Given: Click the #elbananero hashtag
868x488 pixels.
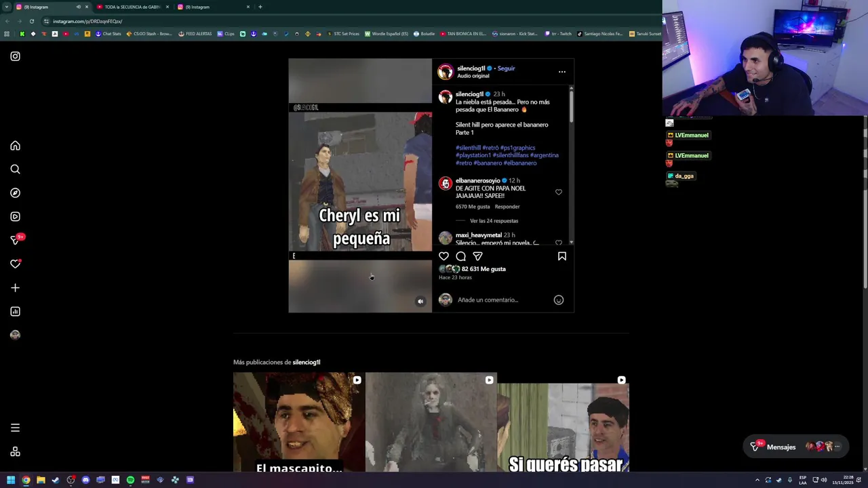Looking at the screenshot, I should 519,163.
